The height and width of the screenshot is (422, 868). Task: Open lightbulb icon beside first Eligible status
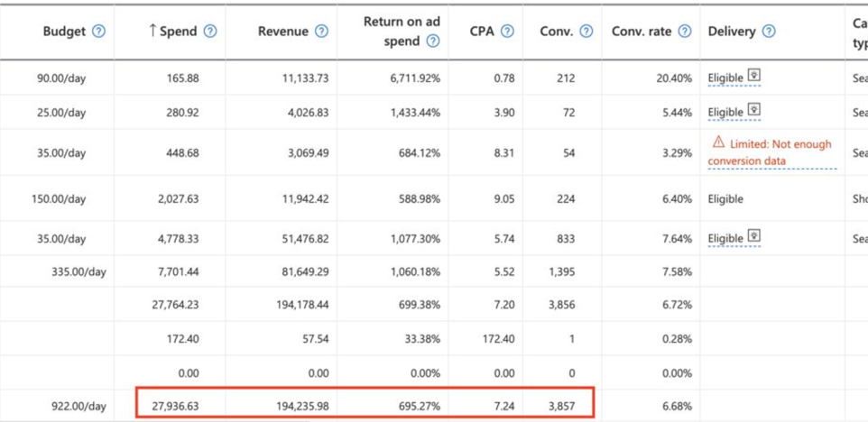(754, 75)
